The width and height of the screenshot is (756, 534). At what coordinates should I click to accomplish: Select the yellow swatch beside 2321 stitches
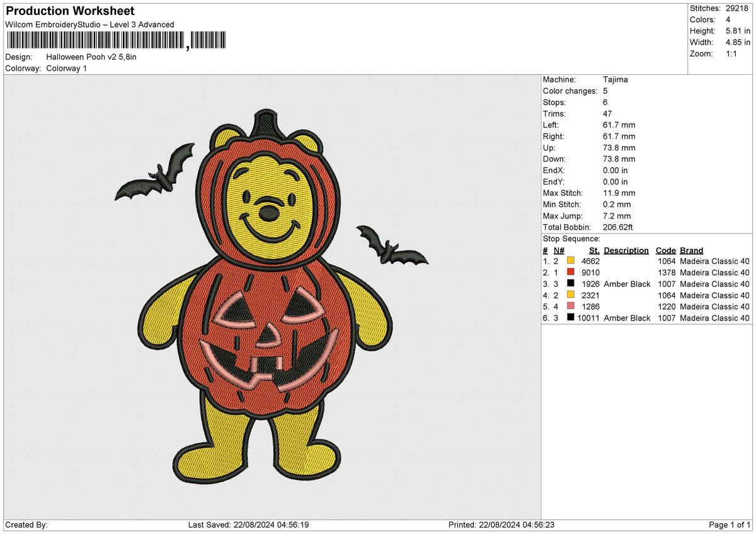(x=571, y=295)
